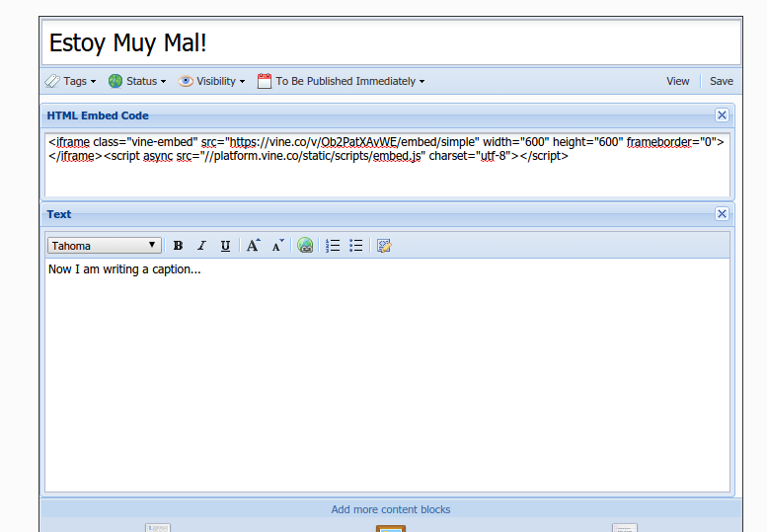Save the post
This screenshot has height=532, width=767.
coord(722,81)
